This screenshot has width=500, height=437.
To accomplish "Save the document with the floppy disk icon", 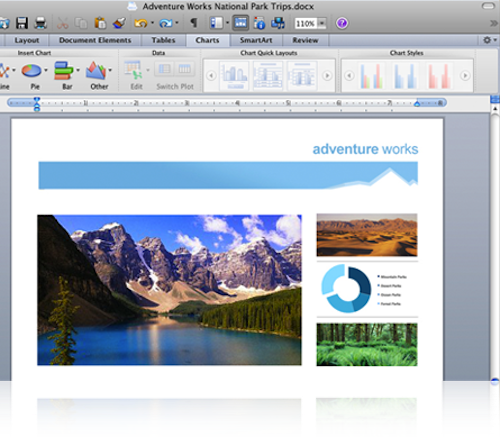I will coord(22,23).
